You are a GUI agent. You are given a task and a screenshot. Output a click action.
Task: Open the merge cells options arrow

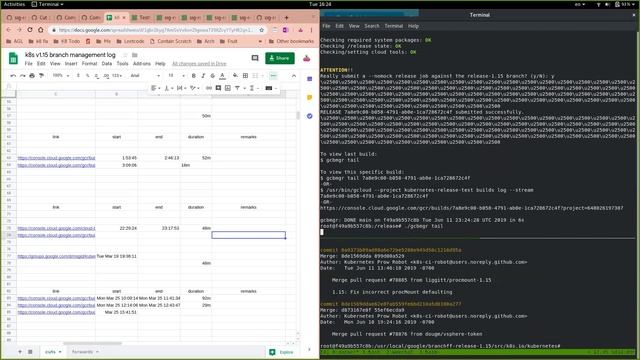(262, 76)
